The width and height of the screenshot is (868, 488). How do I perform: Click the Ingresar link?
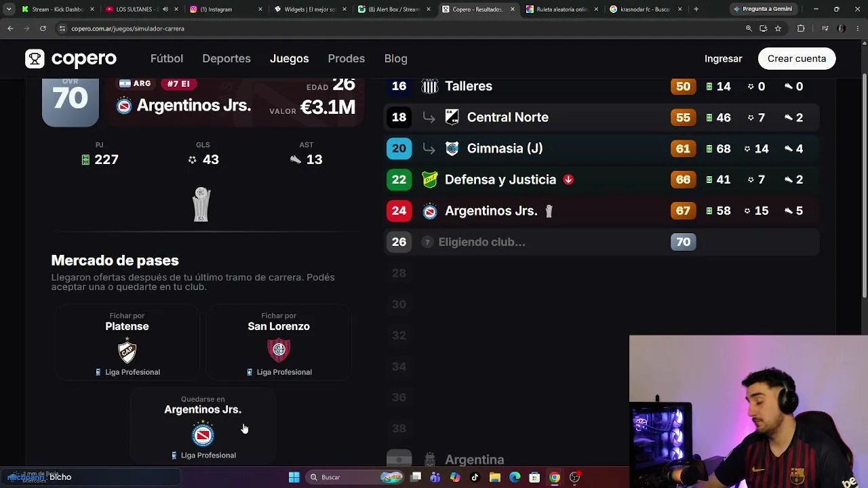[x=724, y=58]
